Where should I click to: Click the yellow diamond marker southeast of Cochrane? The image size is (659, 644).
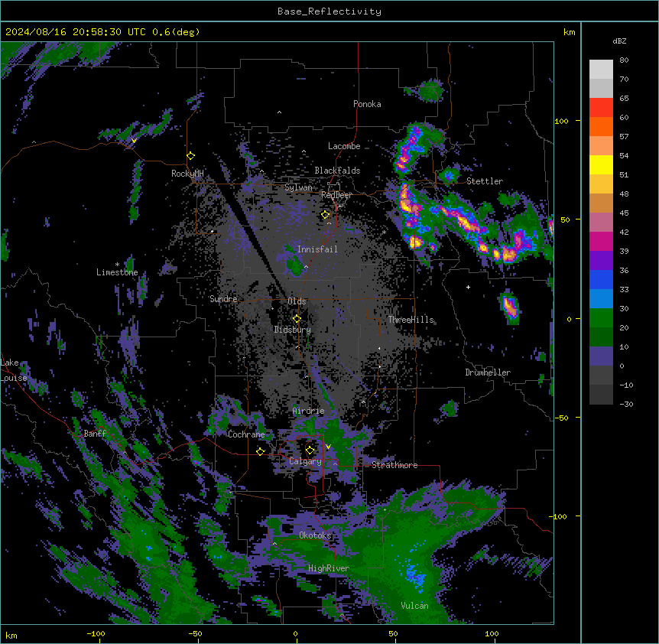(x=261, y=451)
